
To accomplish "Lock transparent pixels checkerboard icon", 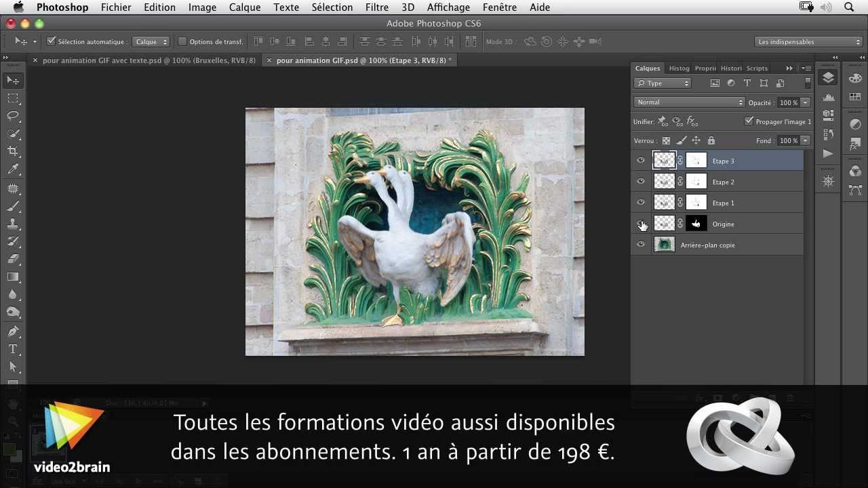I will (666, 140).
